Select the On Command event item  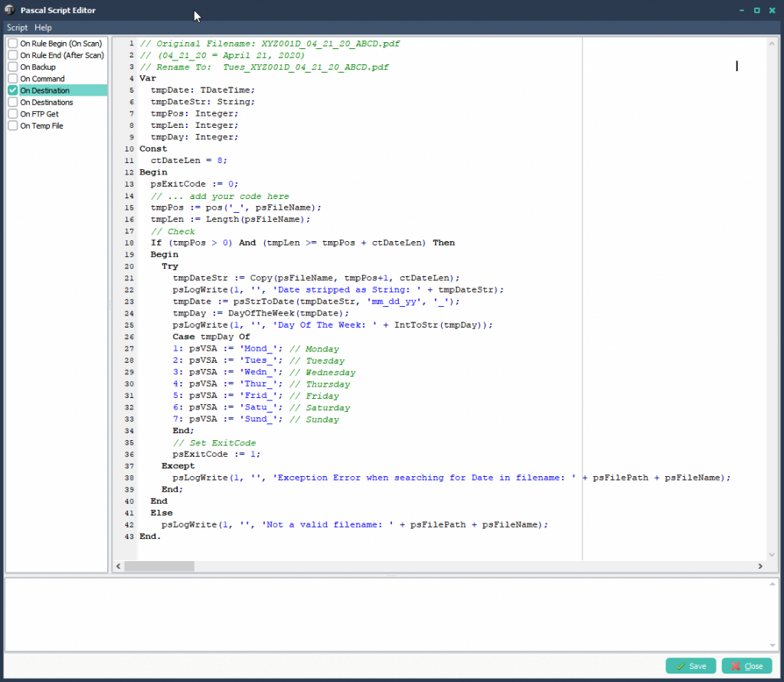click(x=42, y=79)
